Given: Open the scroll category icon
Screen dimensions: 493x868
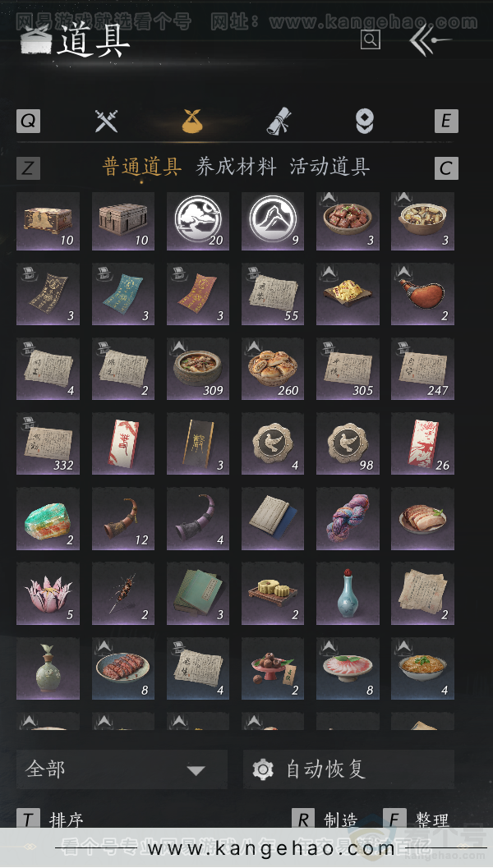Looking at the screenshot, I should click(279, 121).
